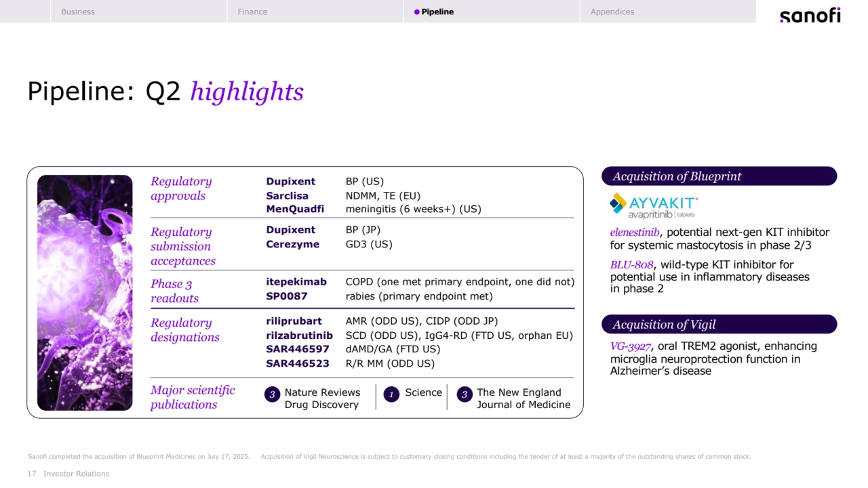Click the Investor Relations footer text
This screenshot has width=868, height=488.
76,474
